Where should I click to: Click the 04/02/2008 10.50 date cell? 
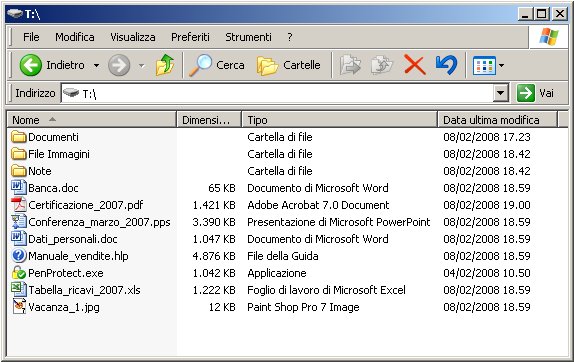click(487, 273)
